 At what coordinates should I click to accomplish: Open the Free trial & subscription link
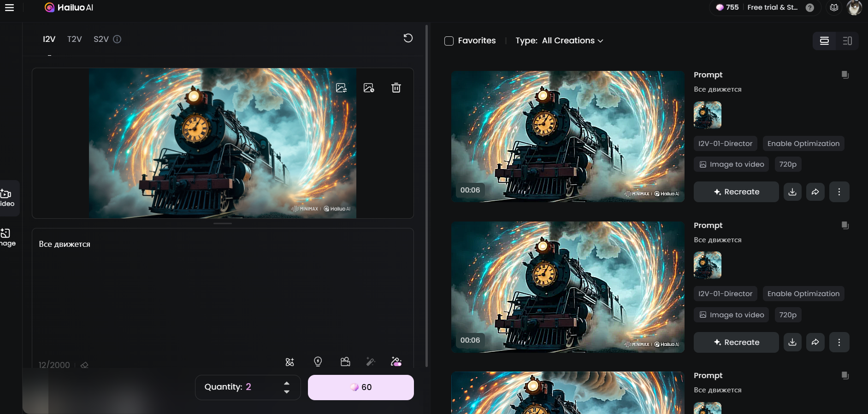[x=772, y=7]
